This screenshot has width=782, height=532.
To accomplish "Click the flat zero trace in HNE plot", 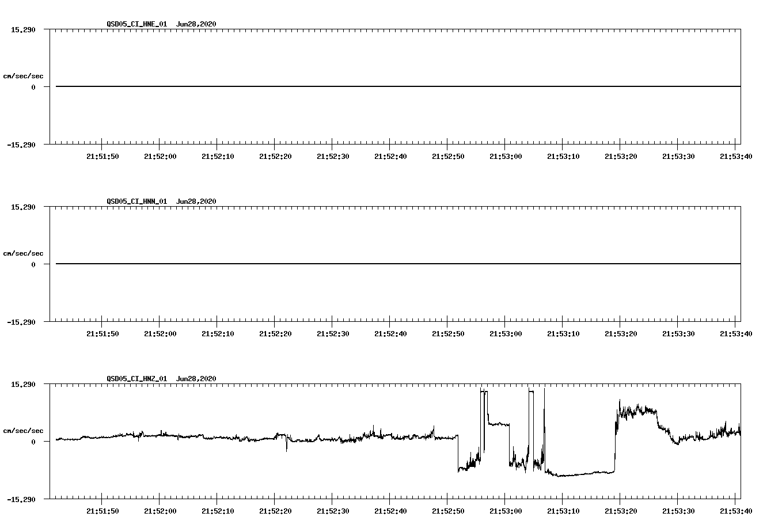I will tap(398, 86).
